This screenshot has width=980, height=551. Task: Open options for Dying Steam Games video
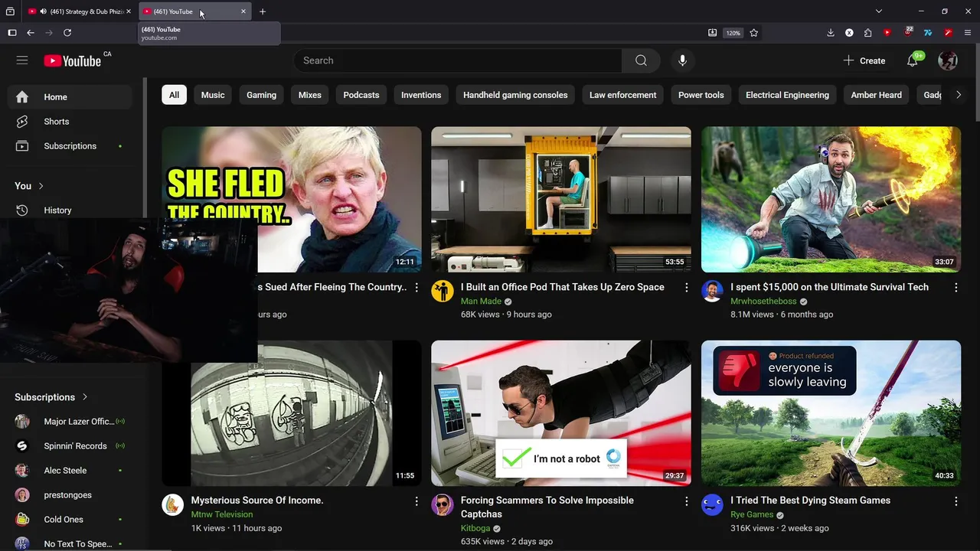[x=955, y=501]
